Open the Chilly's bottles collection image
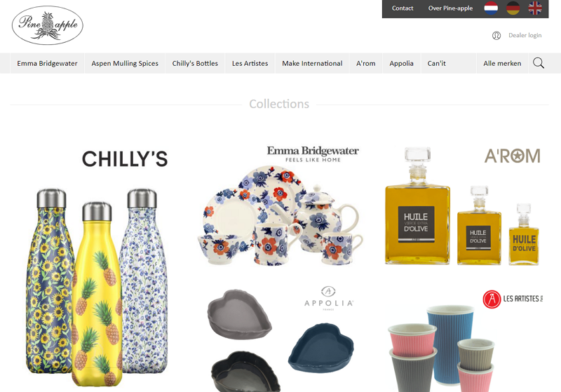Image resolution: width=561 pixels, height=392 pixels. point(97,266)
